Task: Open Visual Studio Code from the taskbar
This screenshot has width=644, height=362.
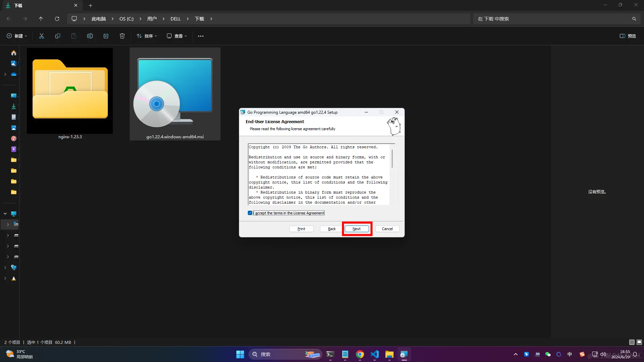Action: [374, 354]
